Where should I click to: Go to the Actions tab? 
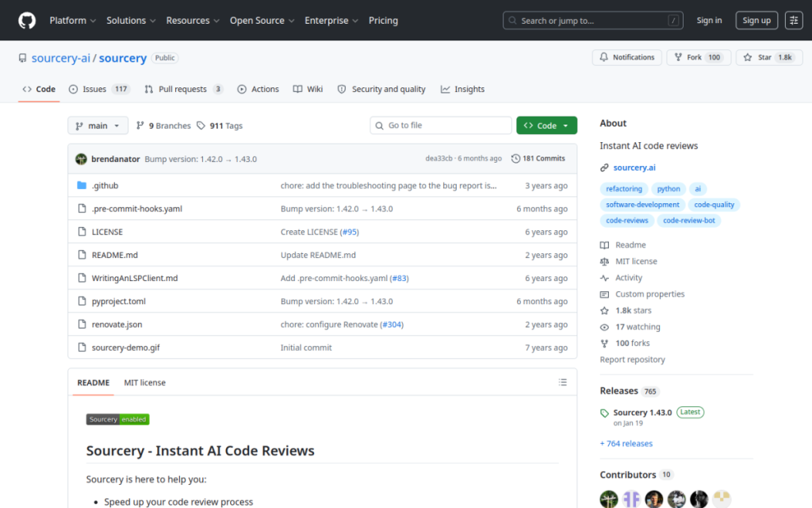click(258, 89)
